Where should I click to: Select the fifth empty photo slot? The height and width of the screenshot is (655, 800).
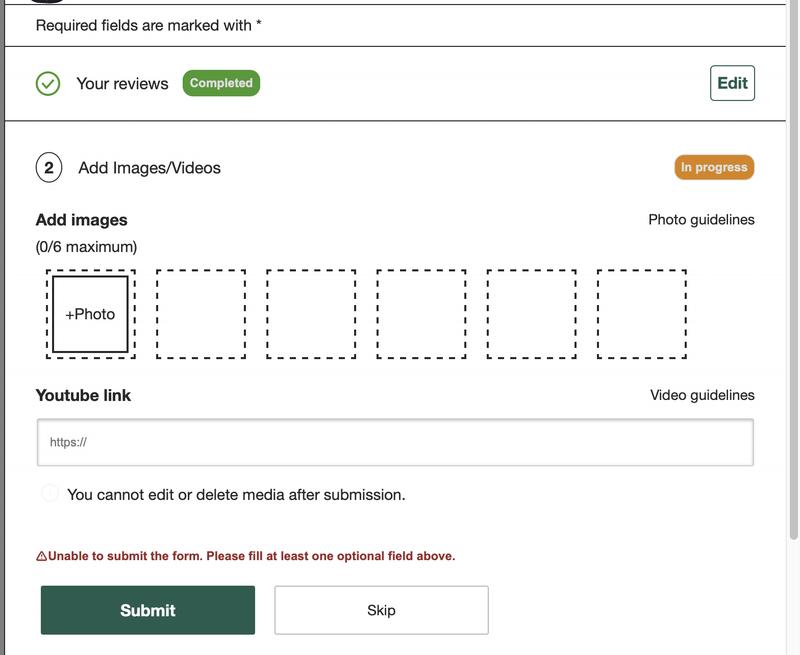(530, 311)
